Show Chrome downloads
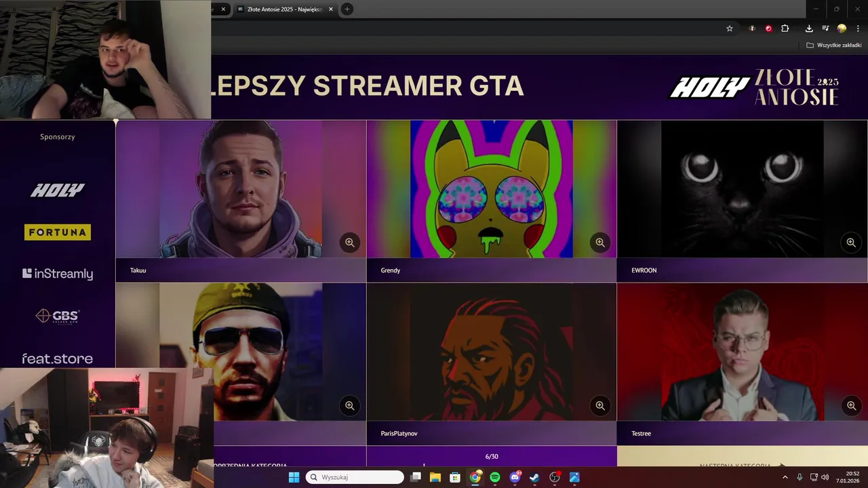This screenshot has width=868, height=488. pos(809,28)
